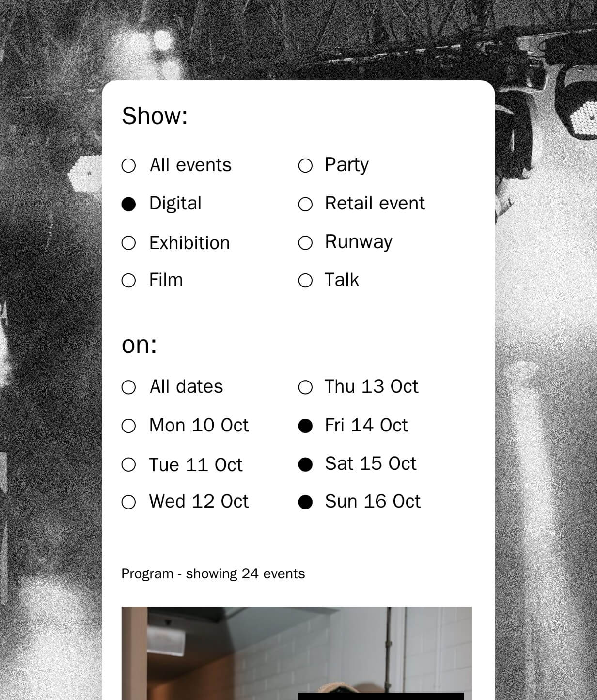Click the Runway label text
The width and height of the screenshot is (597, 700).
(x=359, y=242)
